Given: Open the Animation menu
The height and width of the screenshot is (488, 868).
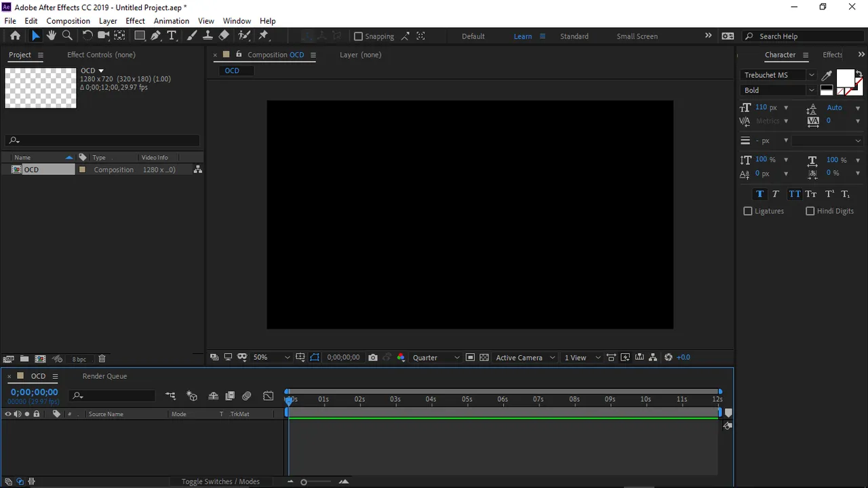Looking at the screenshot, I should [x=172, y=21].
